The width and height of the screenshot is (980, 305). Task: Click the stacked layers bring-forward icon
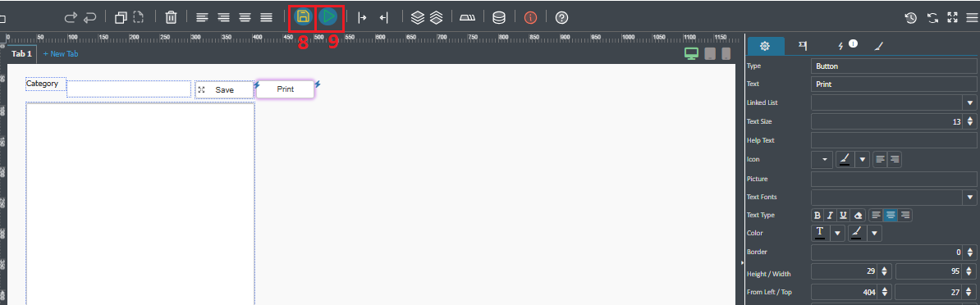click(418, 17)
